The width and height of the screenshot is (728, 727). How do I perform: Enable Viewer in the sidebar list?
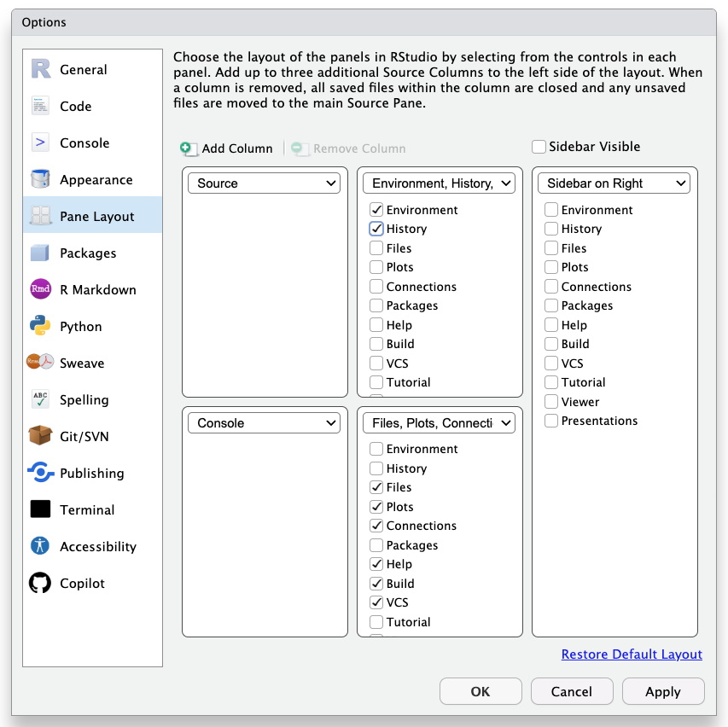tap(551, 402)
